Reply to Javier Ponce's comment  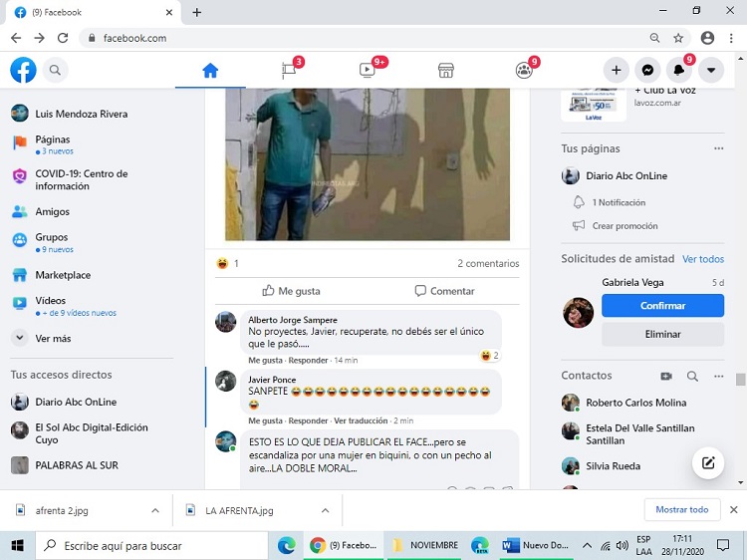pos(308,420)
